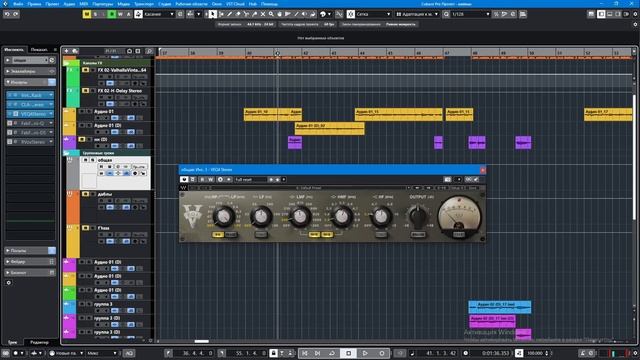Click the transport Record button

(382, 353)
